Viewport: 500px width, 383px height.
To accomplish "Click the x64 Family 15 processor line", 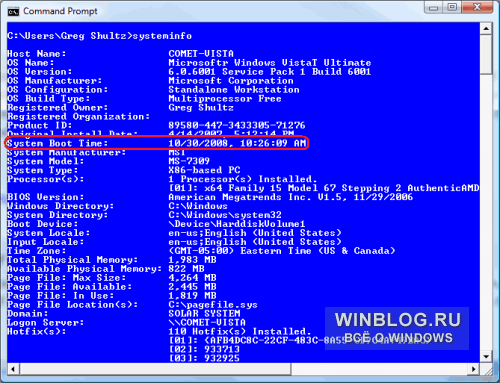I will pos(324,188).
